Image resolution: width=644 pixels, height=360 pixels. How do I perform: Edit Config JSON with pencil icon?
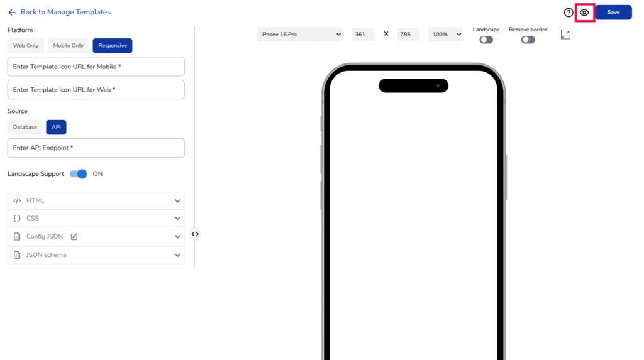pyautogui.click(x=74, y=236)
